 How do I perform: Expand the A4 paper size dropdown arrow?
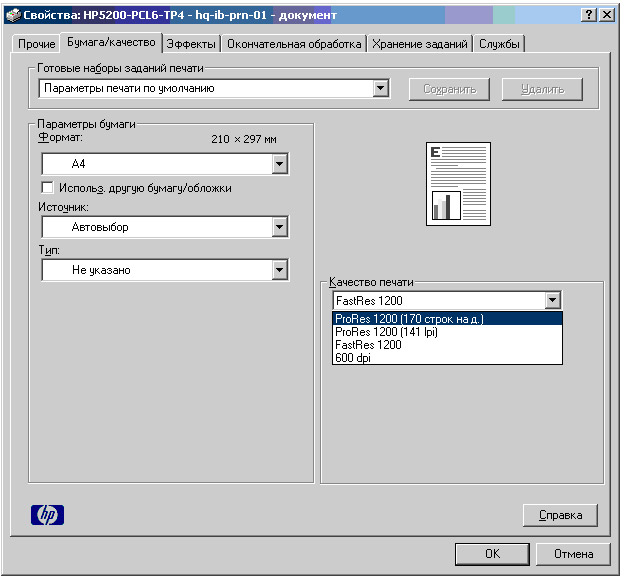click(279, 164)
